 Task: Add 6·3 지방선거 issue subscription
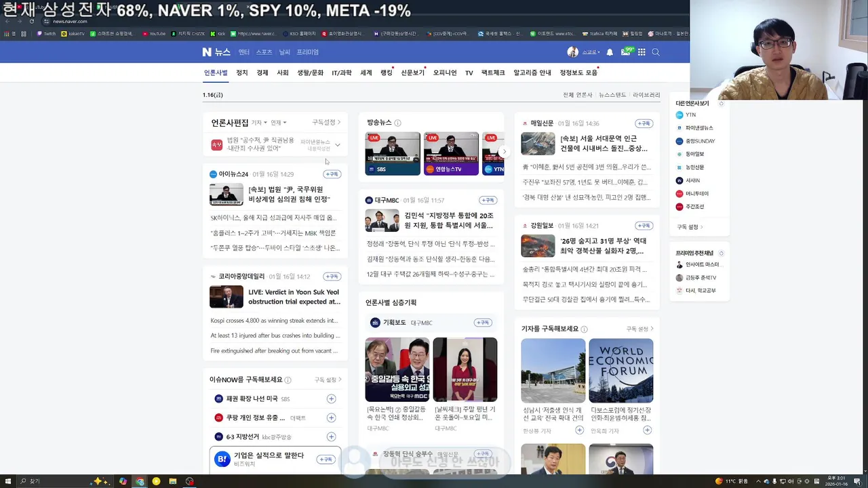[x=331, y=436]
